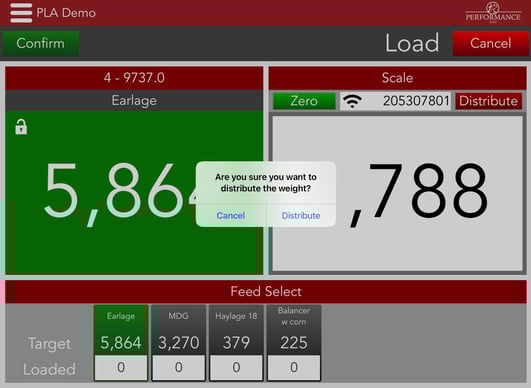Tap the Wi-Fi scale connection icon
531x388 pixels.
(352, 101)
